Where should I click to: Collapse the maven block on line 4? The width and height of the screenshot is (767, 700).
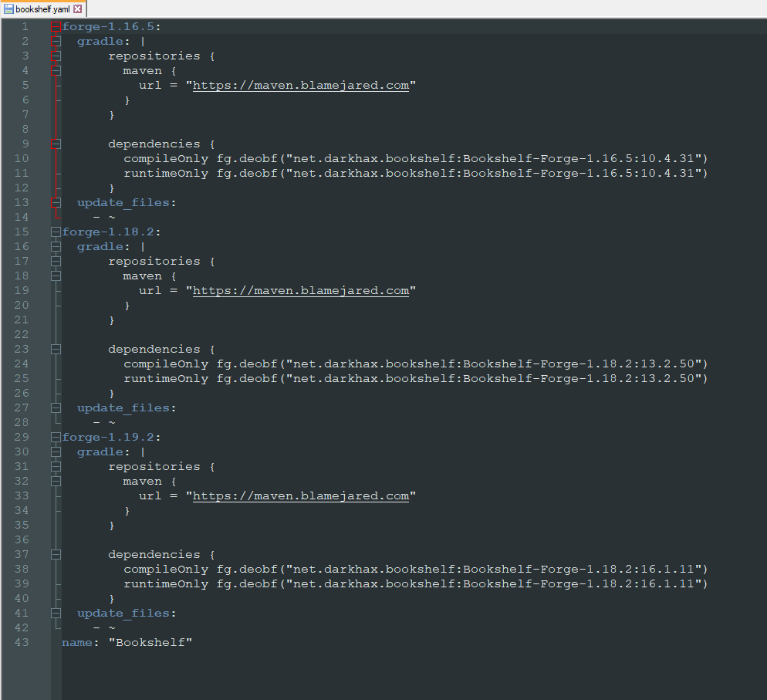(54, 69)
